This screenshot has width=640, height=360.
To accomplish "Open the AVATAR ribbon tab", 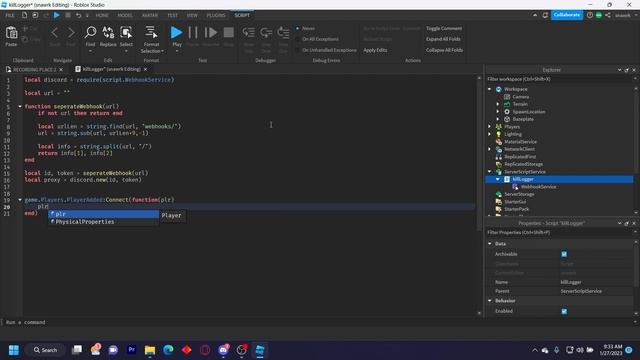I will coord(150,15).
